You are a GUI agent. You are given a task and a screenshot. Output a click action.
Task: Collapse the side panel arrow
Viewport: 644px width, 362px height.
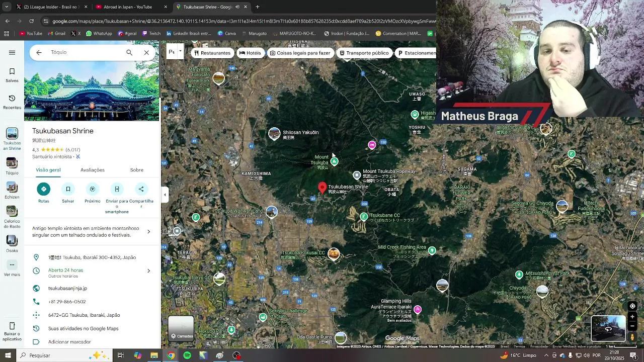click(165, 195)
